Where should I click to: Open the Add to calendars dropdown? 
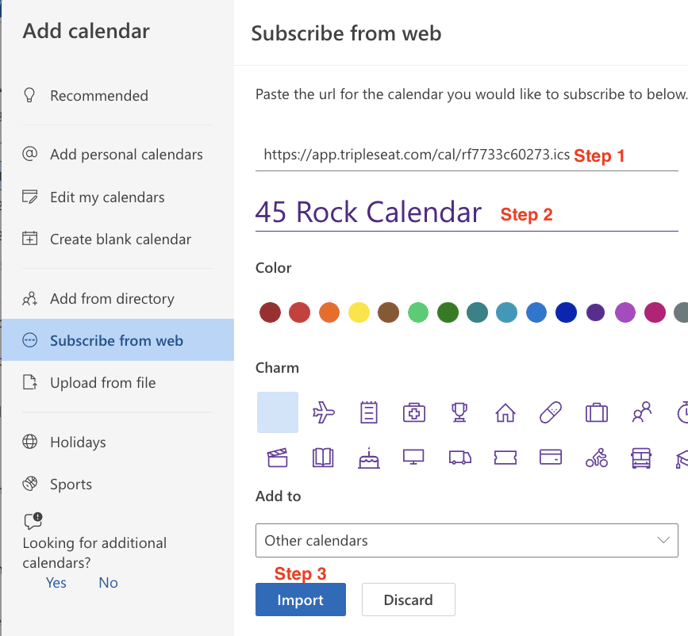pos(465,540)
